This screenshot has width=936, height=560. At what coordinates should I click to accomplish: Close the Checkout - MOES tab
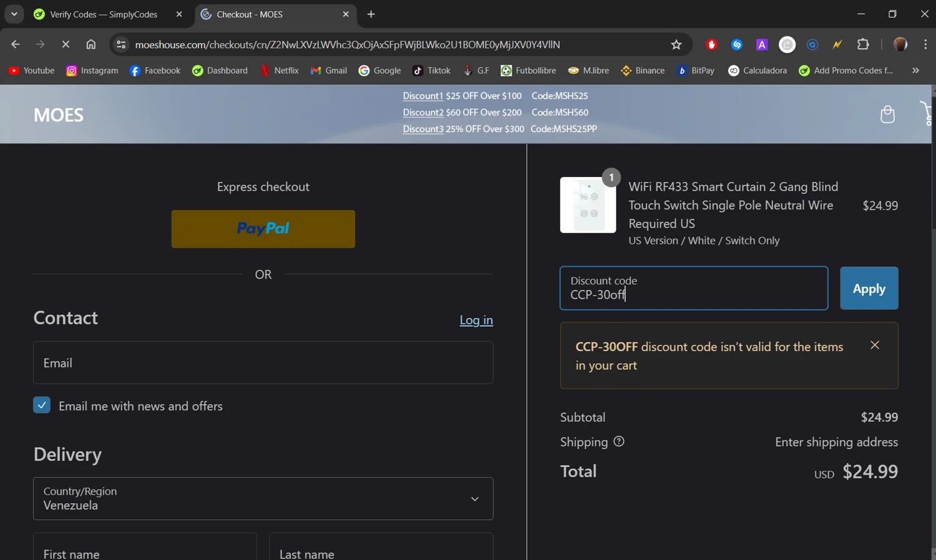click(x=346, y=14)
